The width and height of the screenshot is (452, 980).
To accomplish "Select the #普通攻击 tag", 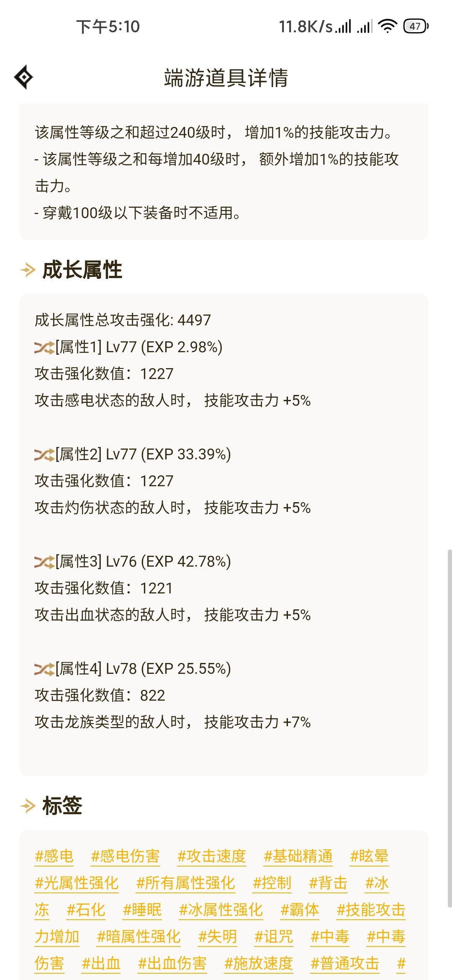I will pyautogui.click(x=345, y=963).
